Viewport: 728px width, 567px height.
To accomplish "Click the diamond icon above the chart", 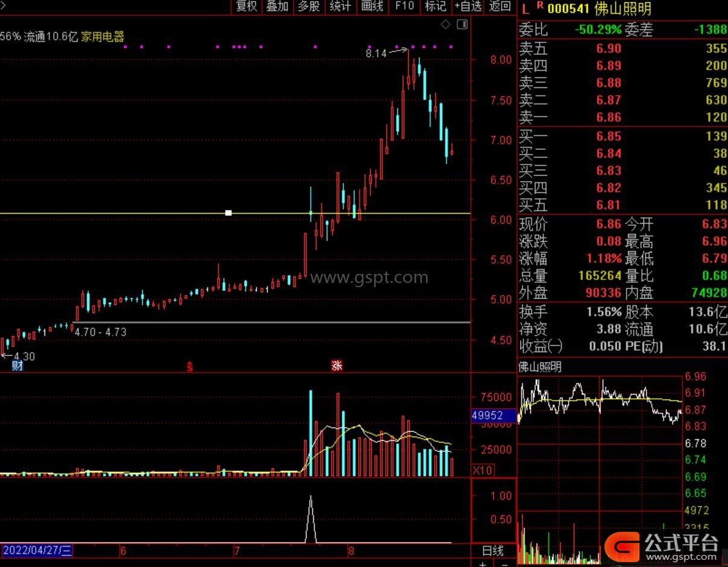I will pyautogui.click(x=446, y=24).
